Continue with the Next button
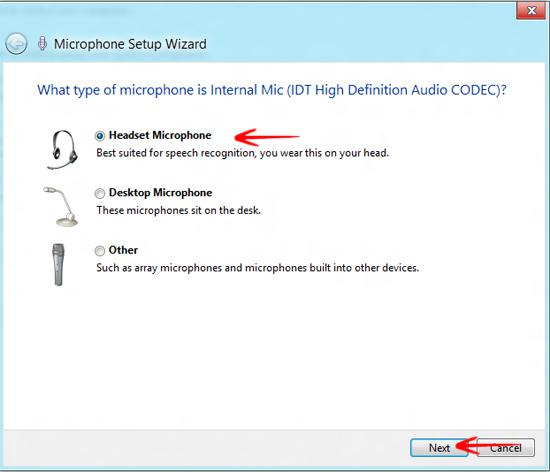Image resolution: width=550 pixels, height=472 pixels. pyautogui.click(x=439, y=448)
